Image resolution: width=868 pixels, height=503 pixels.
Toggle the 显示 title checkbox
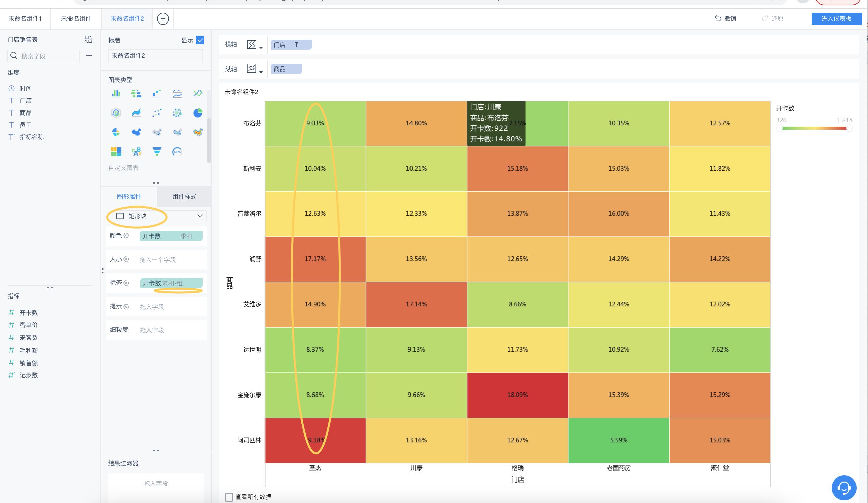click(200, 40)
